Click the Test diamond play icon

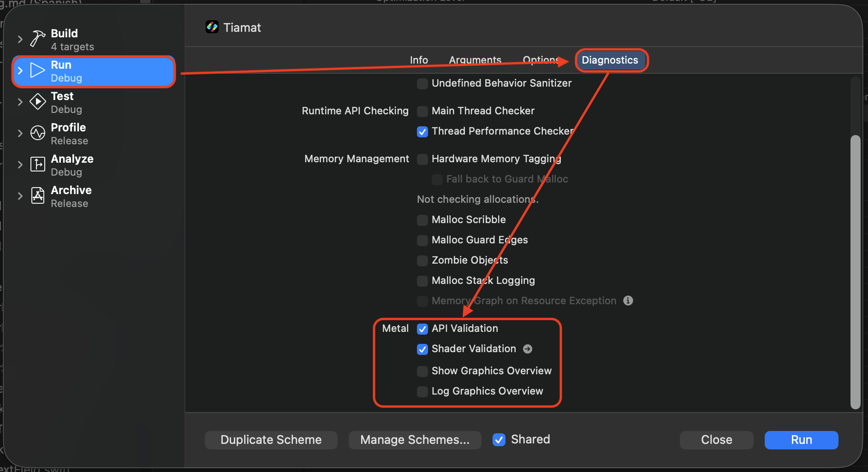(37, 101)
